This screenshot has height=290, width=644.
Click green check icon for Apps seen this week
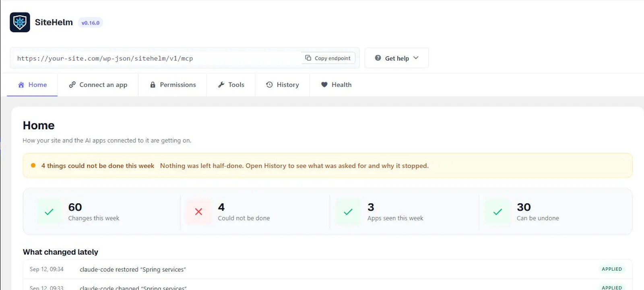[x=348, y=212]
